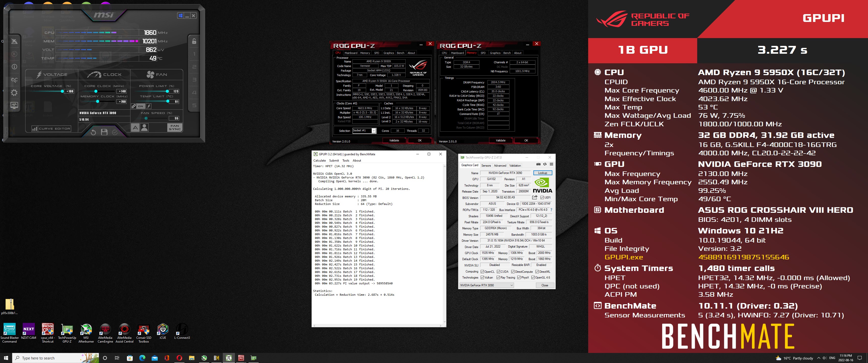Toggle DirectML checkbox in GPU-Z
868x363 pixels.
tap(537, 272)
